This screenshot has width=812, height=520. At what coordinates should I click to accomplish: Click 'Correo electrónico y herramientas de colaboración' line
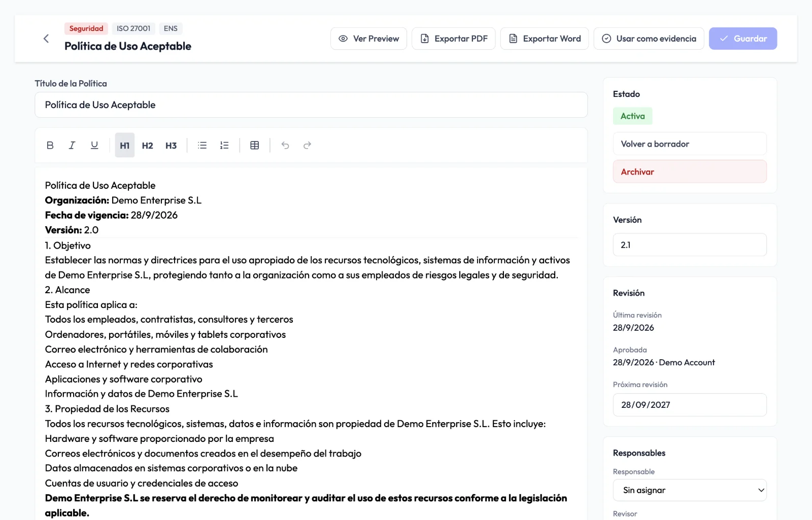pyautogui.click(x=156, y=350)
